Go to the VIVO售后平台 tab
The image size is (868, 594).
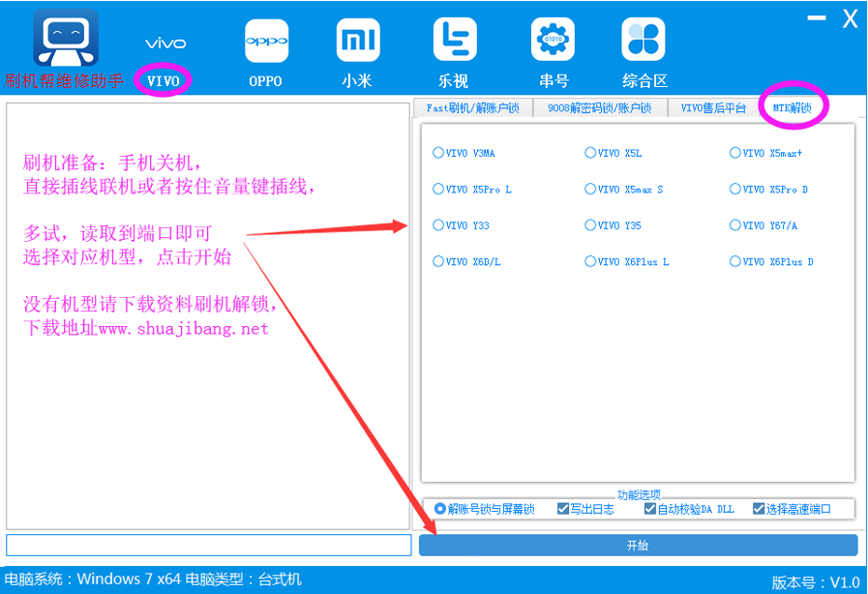pos(713,108)
